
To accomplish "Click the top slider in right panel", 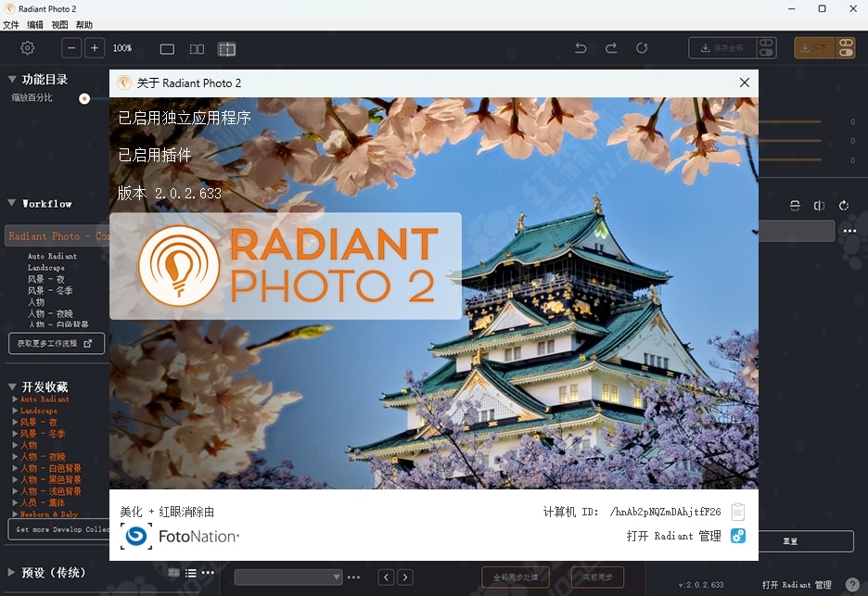I will tap(790, 121).
